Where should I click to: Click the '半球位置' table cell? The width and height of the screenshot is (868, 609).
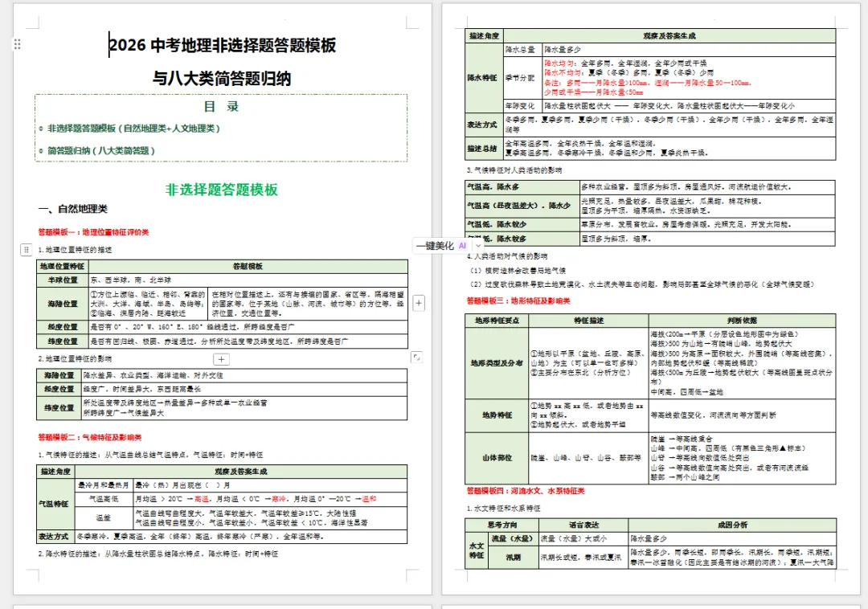point(63,280)
